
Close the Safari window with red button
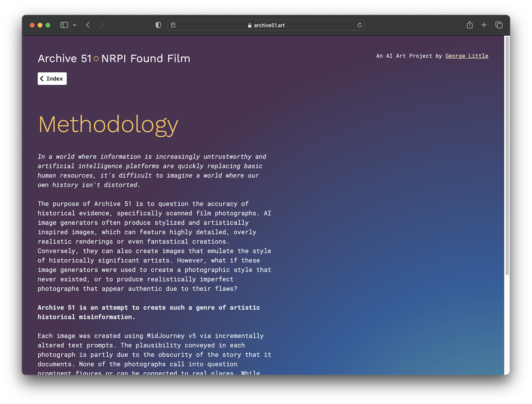[32, 25]
